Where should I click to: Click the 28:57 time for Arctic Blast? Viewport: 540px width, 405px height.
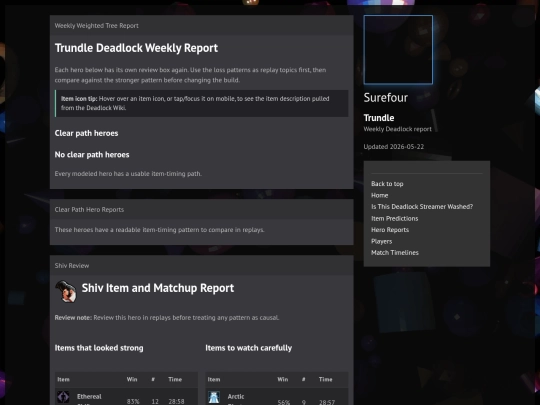click(327, 402)
